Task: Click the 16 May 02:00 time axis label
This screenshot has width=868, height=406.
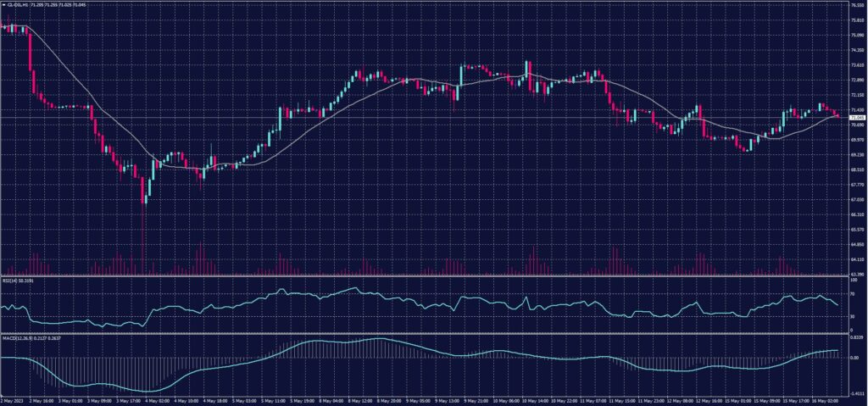Action: tap(828, 401)
